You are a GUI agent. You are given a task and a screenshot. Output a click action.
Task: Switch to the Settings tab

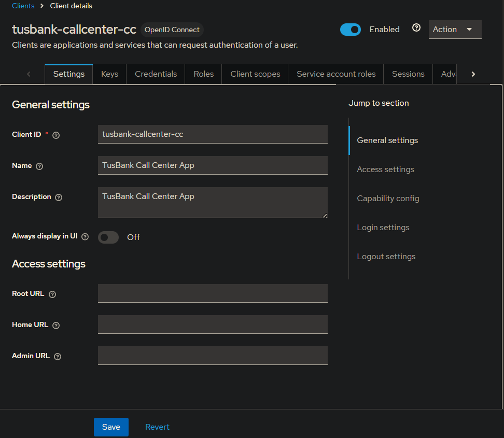[x=69, y=74]
